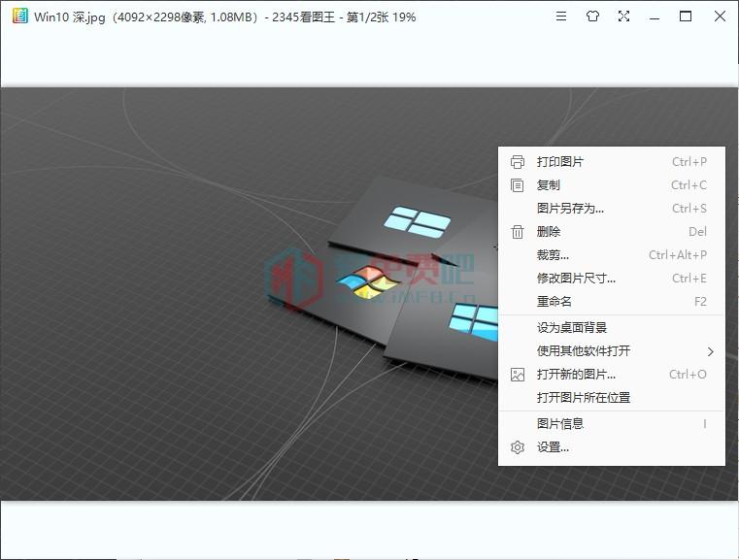Click the Ctrl+P shortcut text
Screen dimensions: 739x560
689,162
